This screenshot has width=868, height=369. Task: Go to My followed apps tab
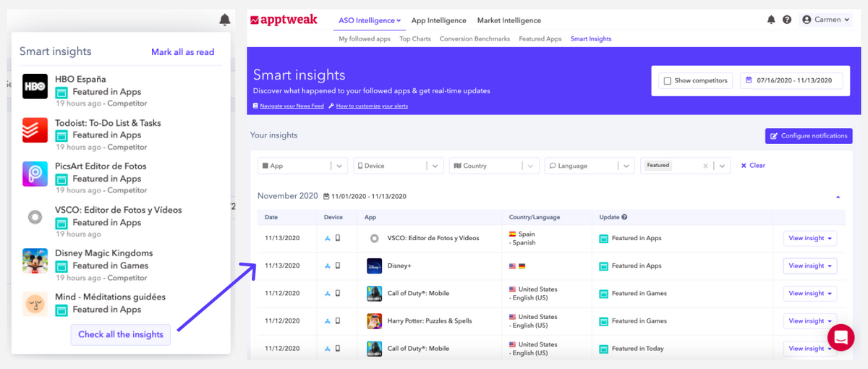pos(365,39)
